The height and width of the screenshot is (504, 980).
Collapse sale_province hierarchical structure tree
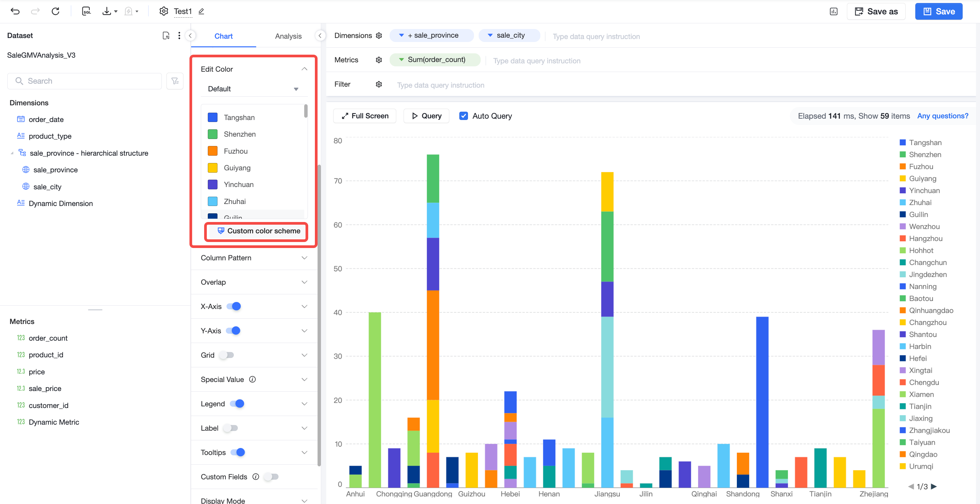[12, 153]
